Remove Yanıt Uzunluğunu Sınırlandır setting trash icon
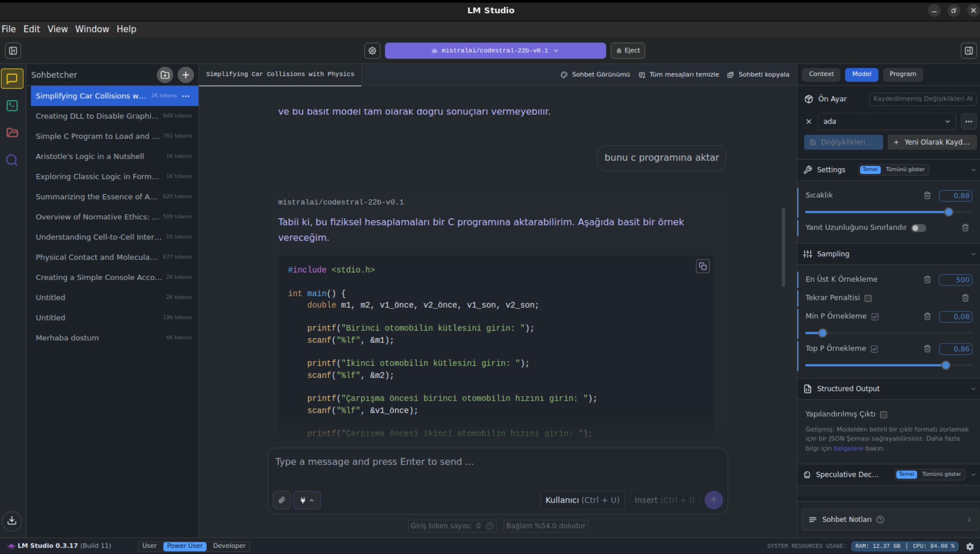This screenshot has height=554, width=980. coord(965,228)
